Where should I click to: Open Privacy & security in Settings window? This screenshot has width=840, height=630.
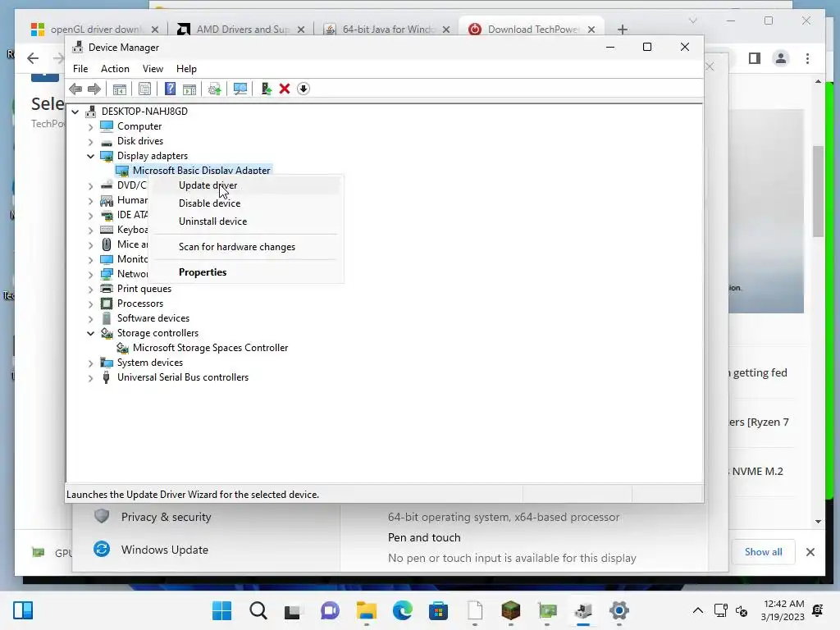[x=166, y=517]
